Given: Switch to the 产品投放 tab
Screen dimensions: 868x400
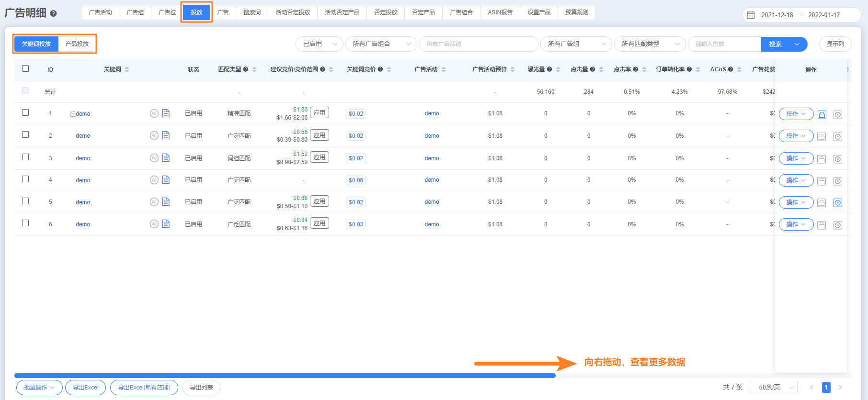Looking at the screenshot, I should [x=77, y=44].
